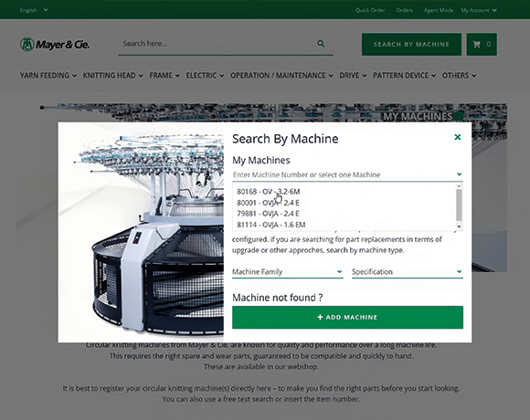Expand the Frame menu
This screenshot has width=530, height=420.
[x=164, y=75]
